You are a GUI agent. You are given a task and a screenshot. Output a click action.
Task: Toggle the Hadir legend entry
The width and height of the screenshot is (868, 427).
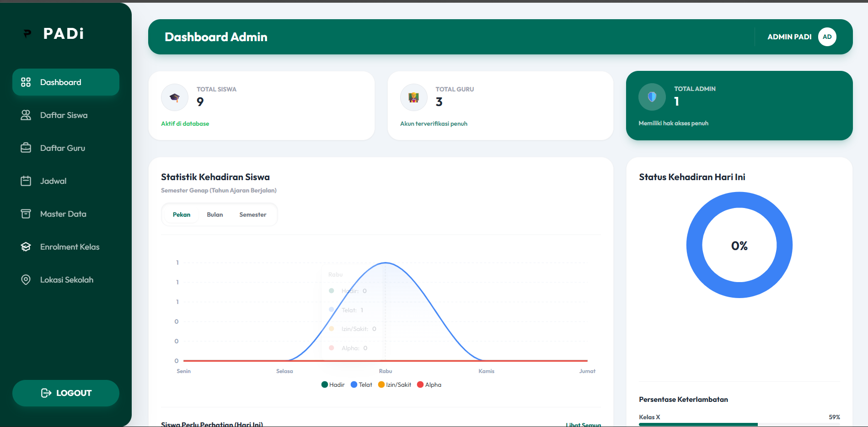click(x=333, y=384)
